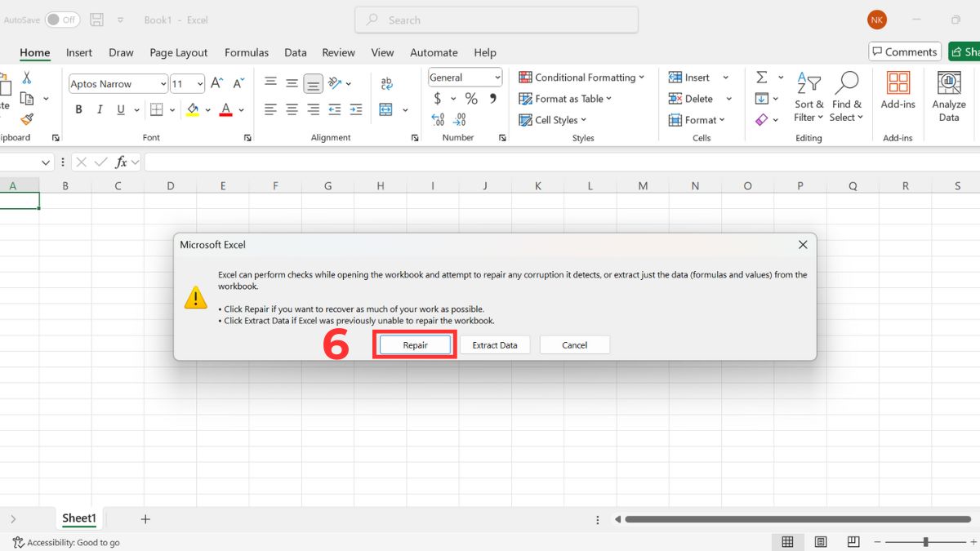Click the Wrap Text icon
This screenshot has width=980, height=551.
[x=386, y=83]
